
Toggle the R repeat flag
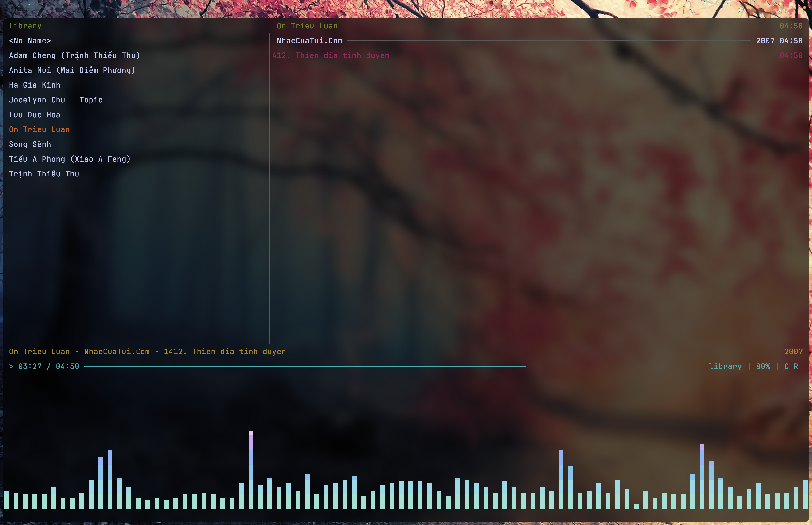click(796, 366)
